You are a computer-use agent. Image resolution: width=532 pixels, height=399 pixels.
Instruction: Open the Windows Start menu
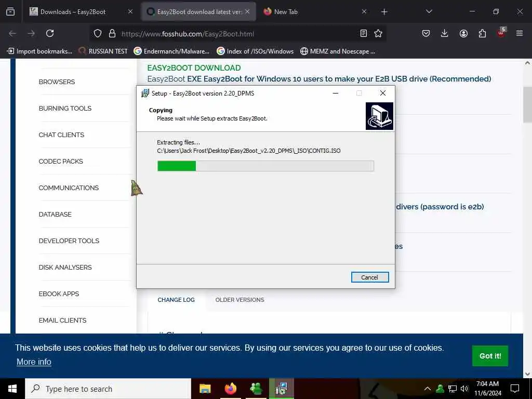(x=12, y=389)
